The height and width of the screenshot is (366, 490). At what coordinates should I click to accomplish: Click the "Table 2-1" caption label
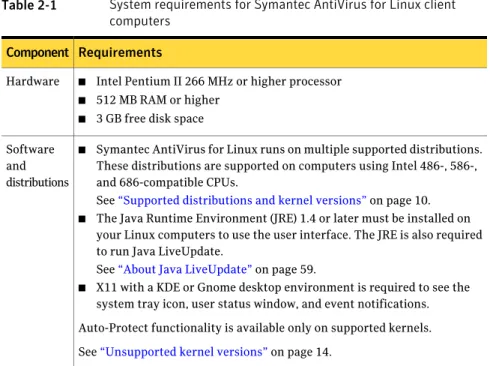point(29,5)
